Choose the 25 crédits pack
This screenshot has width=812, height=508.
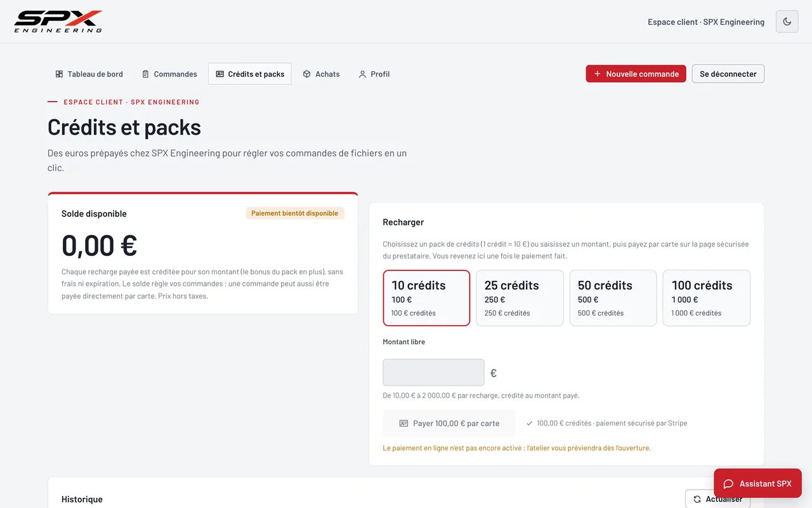(x=520, y=298)
